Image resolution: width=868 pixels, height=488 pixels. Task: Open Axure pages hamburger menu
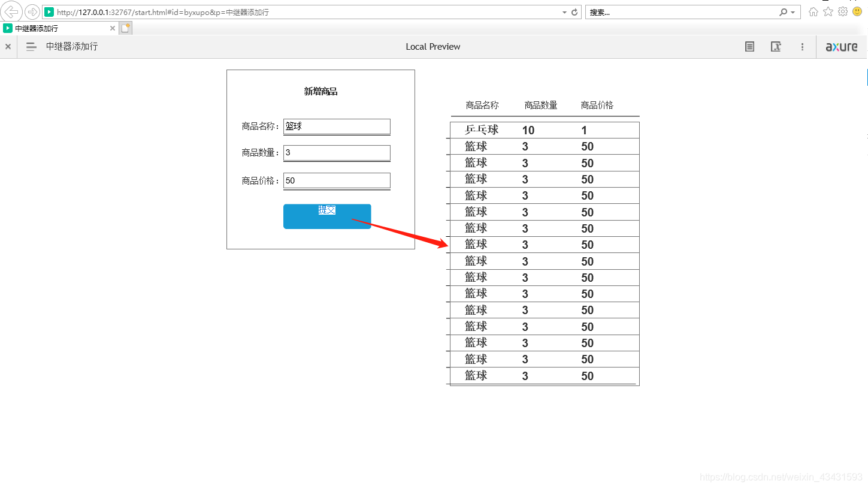point(31,47)
